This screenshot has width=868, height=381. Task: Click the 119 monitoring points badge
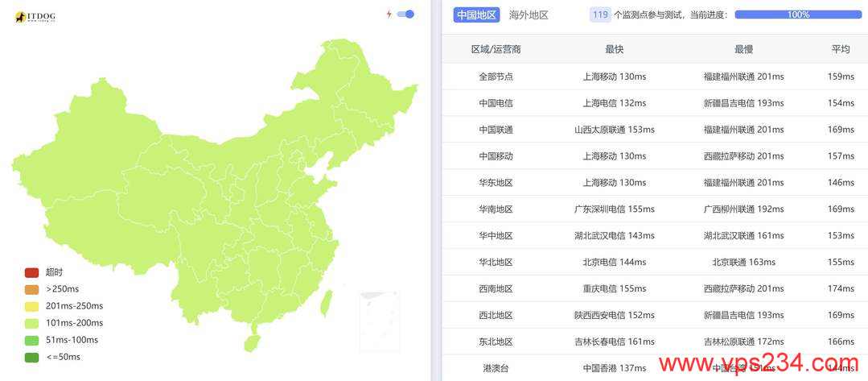(x=600, y=15)
